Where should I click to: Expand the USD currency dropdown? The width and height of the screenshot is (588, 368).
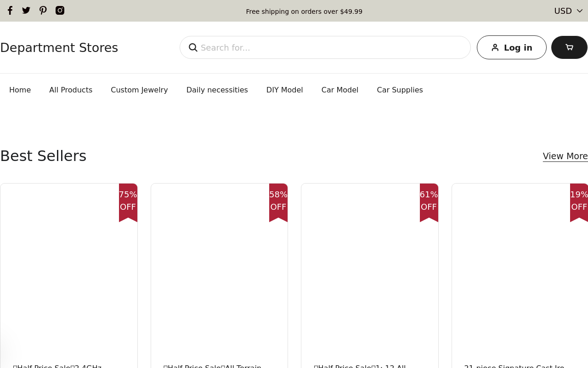click(x=568, y=11)
